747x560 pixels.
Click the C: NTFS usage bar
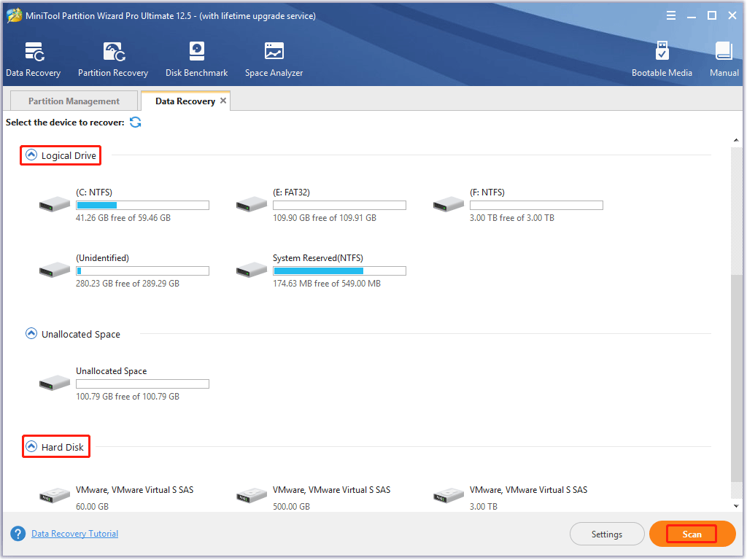pos(142,205)
